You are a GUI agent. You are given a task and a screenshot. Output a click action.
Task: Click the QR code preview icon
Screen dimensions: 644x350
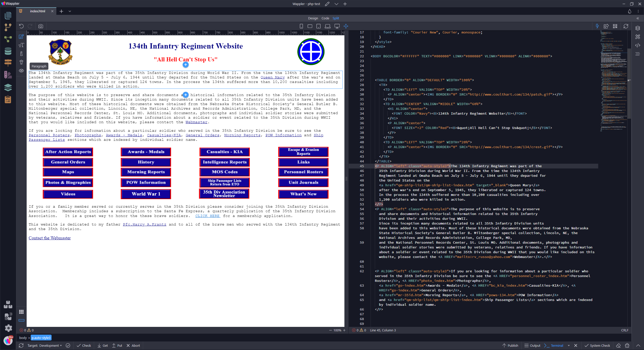click(615, 26)
